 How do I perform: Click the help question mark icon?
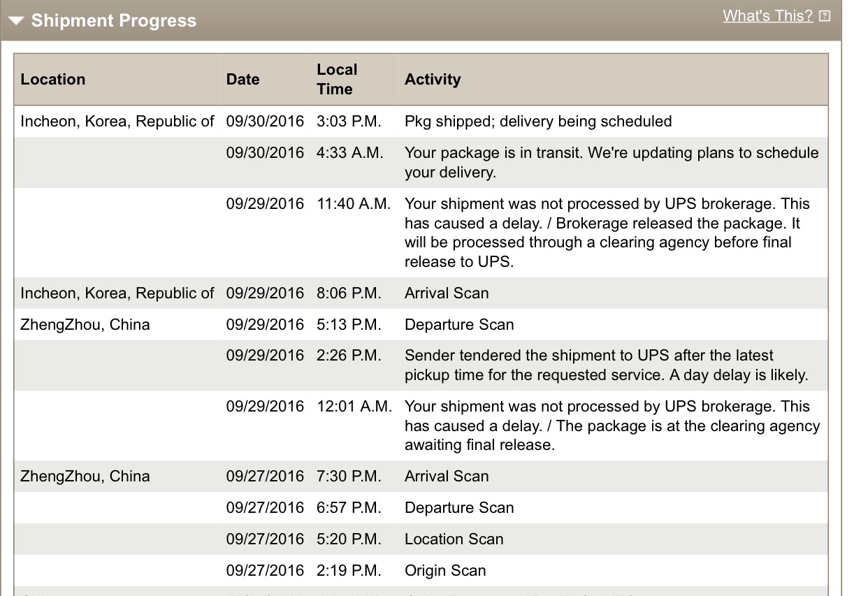[825, 15]
